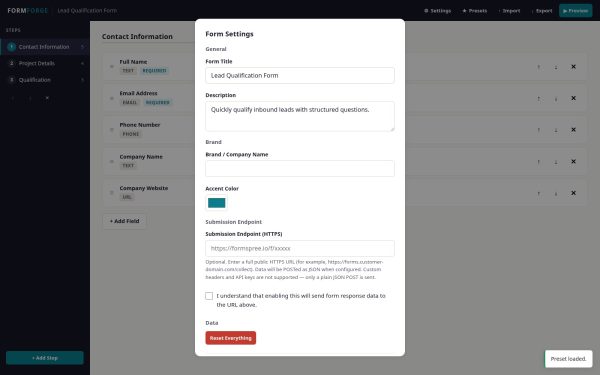Add a new field to the step

click(x=124, y=221)
